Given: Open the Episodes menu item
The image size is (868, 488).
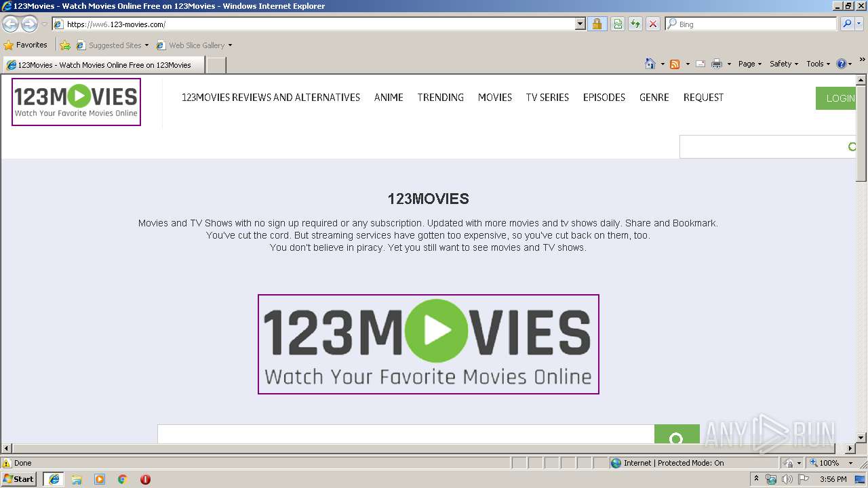Looking at the screenshot, I should pyautogui.click(x=604, y=98).
